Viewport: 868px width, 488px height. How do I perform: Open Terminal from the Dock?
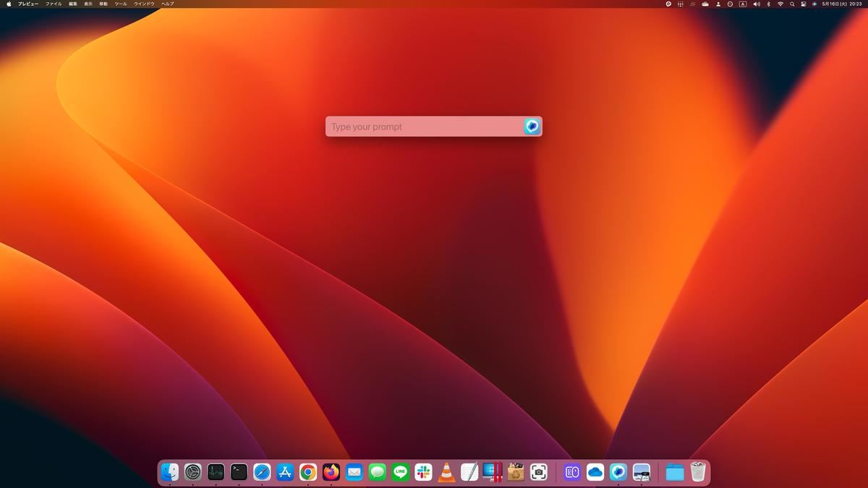point(239,472)
